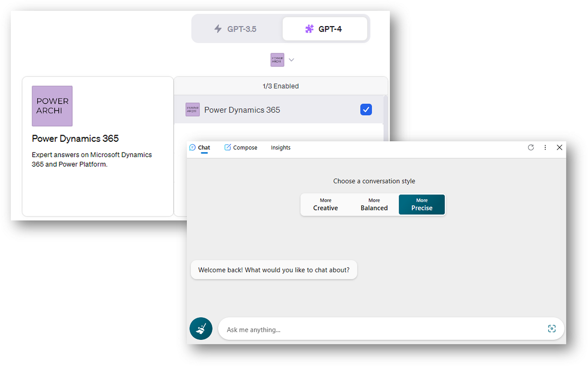Click the Compose pencil icon
The width and height of the screenshot is (588, 366).
click(227, 147)
